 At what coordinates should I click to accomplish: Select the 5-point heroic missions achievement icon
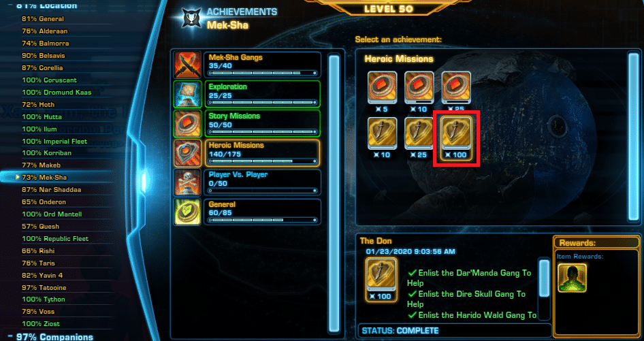[x=382, y=92]
